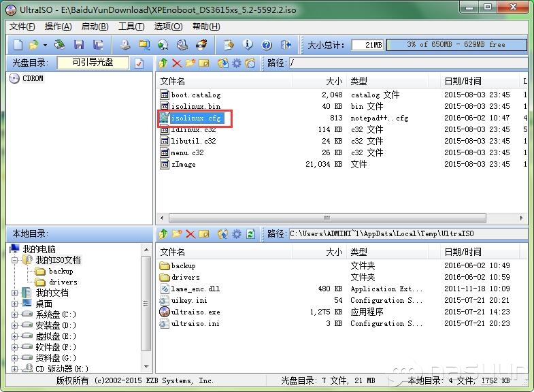Click the folder-with-monitor toolbar icon
The height and width of the screenshot is (392, 534).
[x=144, y=45]
